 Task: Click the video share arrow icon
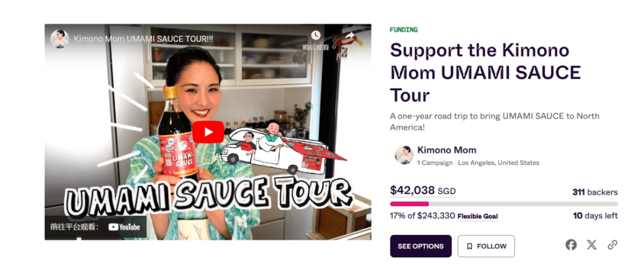point(349,36)
